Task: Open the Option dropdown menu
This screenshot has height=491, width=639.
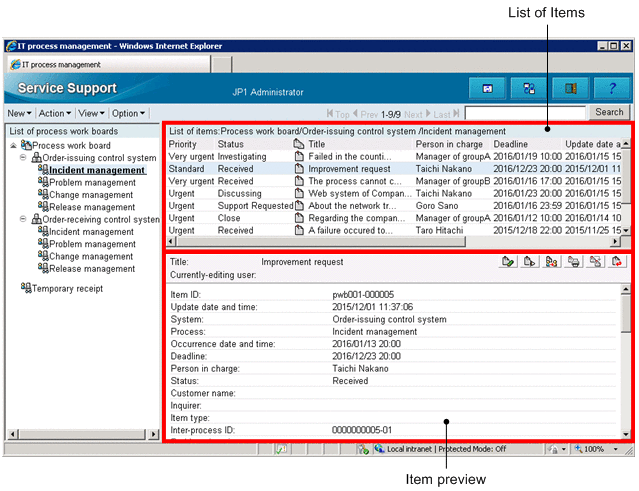Action: click(130, 114)
